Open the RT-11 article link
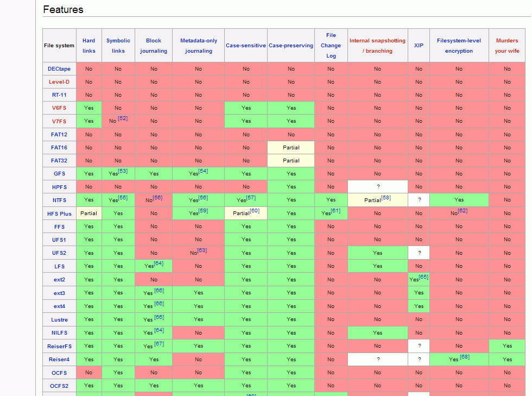Image resolution: width=532 pixels, height=396 pixels. [x=59, y=95]
